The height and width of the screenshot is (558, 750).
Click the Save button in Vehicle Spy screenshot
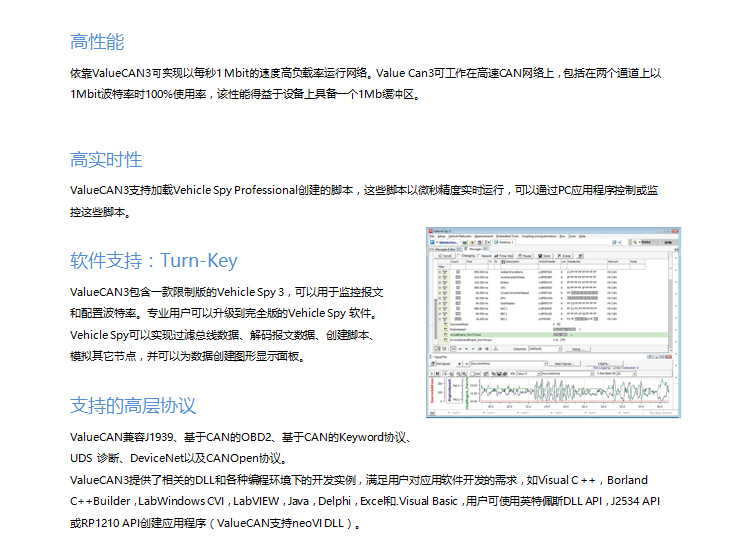point(545,256)
